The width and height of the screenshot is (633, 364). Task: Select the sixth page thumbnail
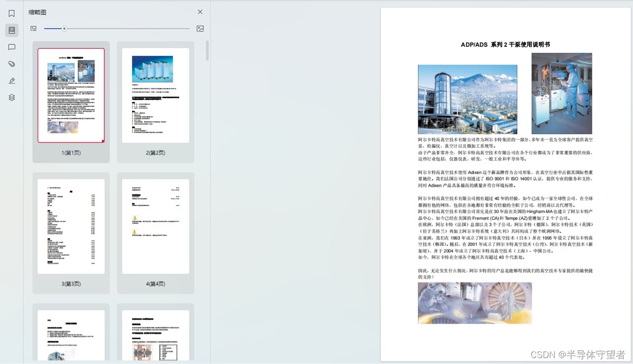tap(156, 335)
